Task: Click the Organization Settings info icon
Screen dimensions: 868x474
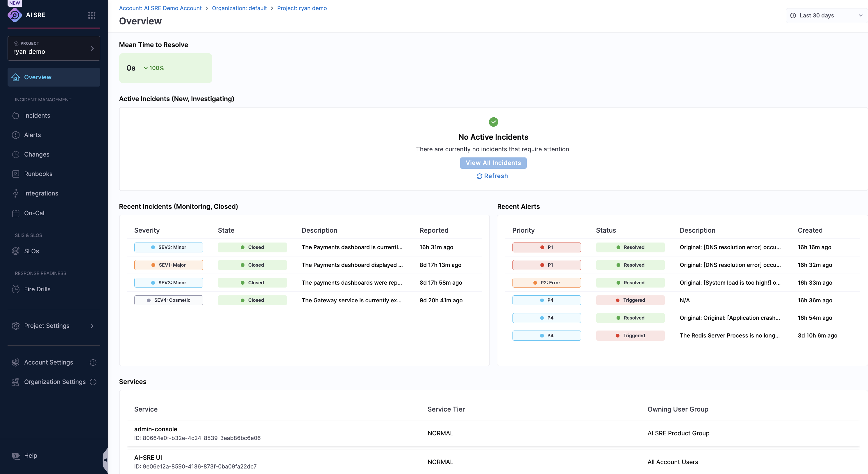Action: coord(93,382)
